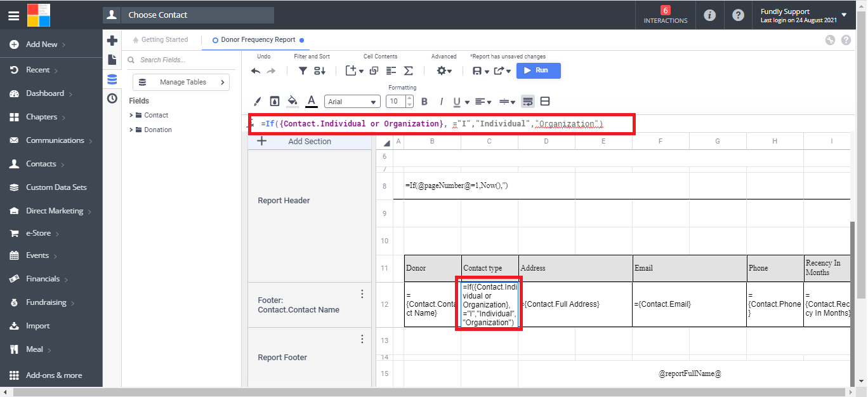Open Fundly Support user dropdown

(x=804, y=15)
